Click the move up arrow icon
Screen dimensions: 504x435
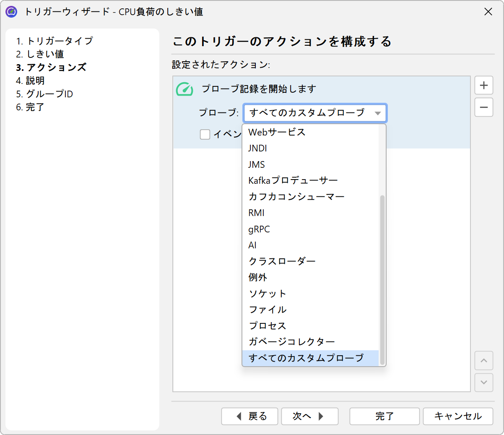coord(483,361)
